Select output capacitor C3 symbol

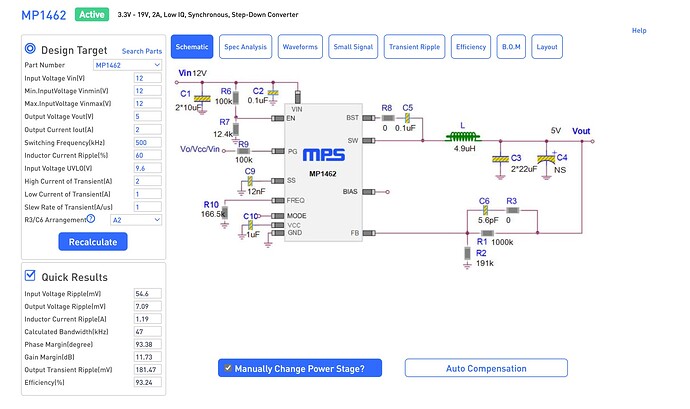pos(500,159)
